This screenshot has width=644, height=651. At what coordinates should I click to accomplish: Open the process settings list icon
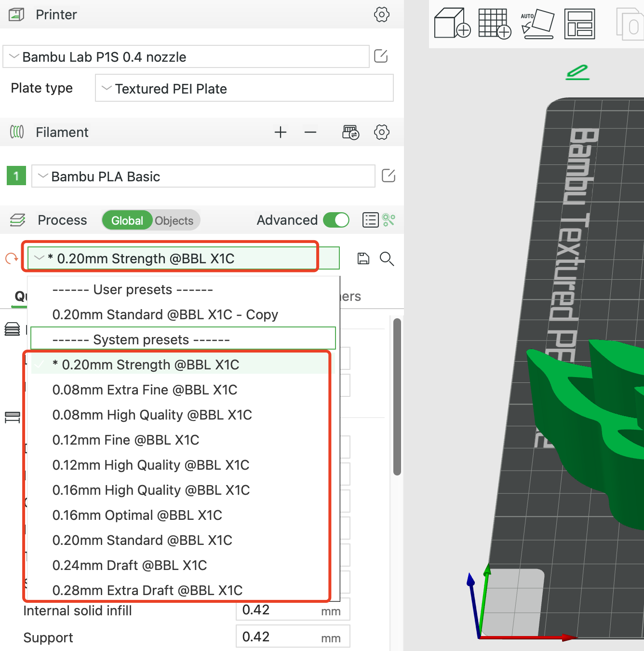(370, 220)
